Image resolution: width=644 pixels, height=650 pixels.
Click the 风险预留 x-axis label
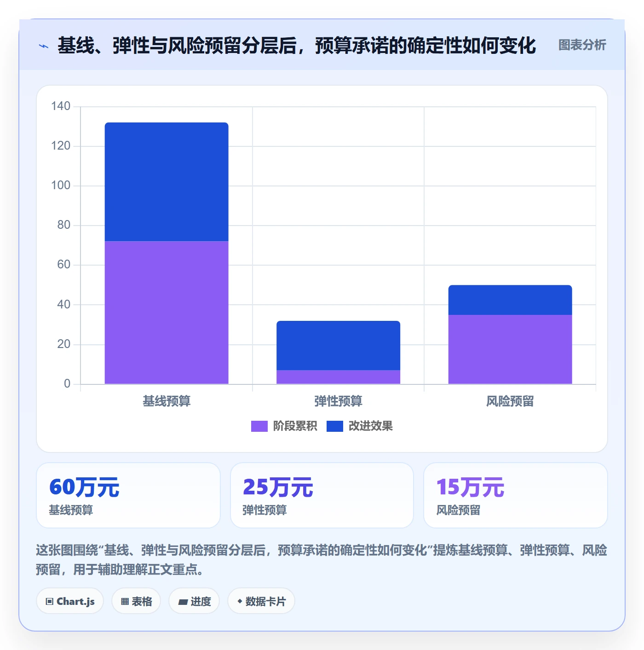coord(510,401)
